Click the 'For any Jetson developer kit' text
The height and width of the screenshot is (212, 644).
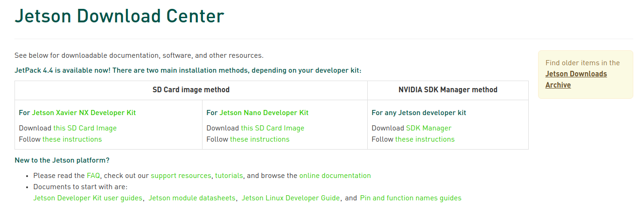pos(419,113)
